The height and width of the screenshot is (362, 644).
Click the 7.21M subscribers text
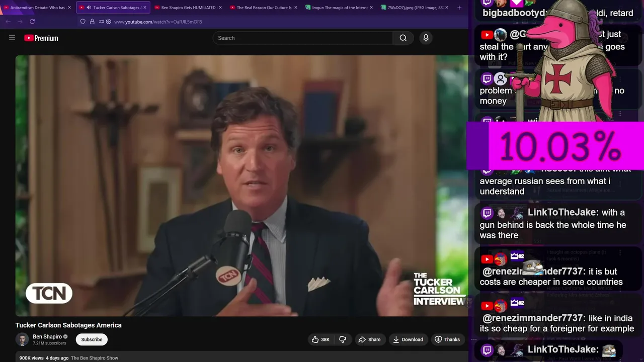(x=49, y=343)
